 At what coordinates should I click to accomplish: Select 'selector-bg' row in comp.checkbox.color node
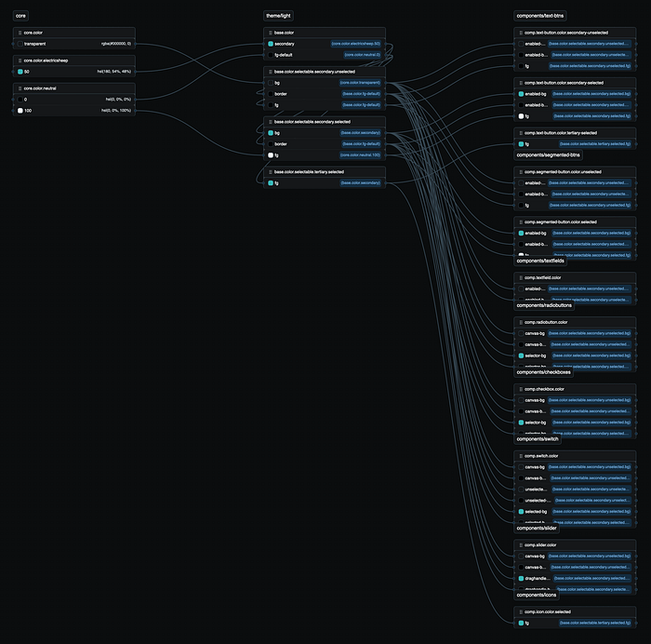[575, 423]
